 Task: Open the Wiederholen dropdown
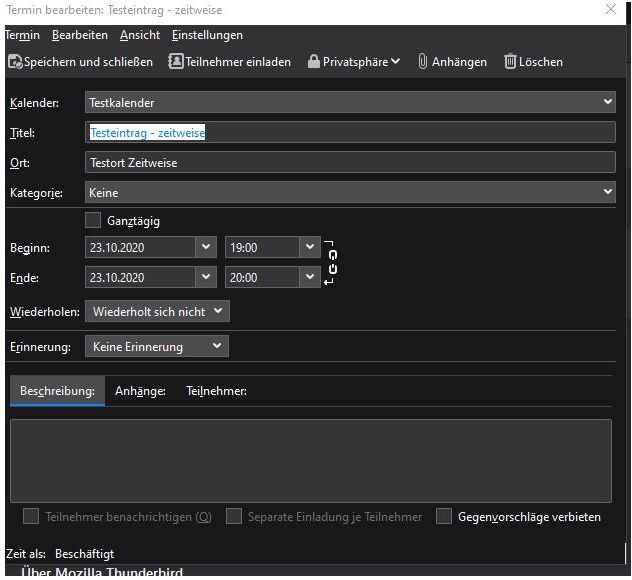(x=157, y=311)
